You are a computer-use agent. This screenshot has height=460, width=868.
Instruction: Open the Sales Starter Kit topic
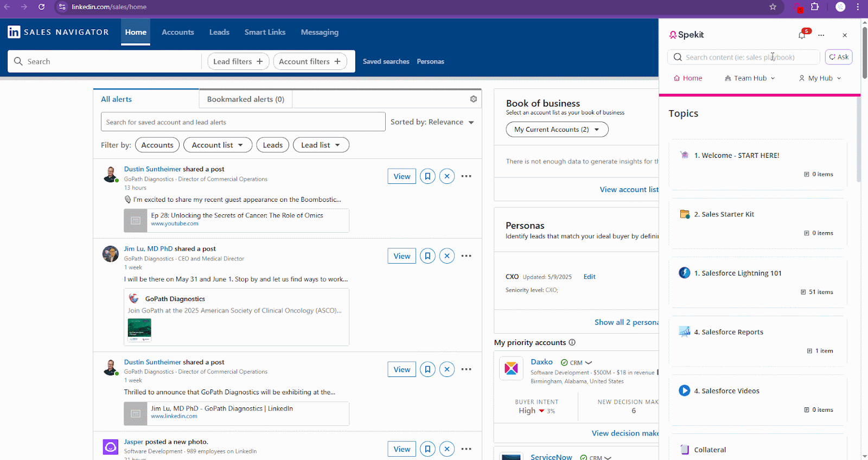click(758, 223)
